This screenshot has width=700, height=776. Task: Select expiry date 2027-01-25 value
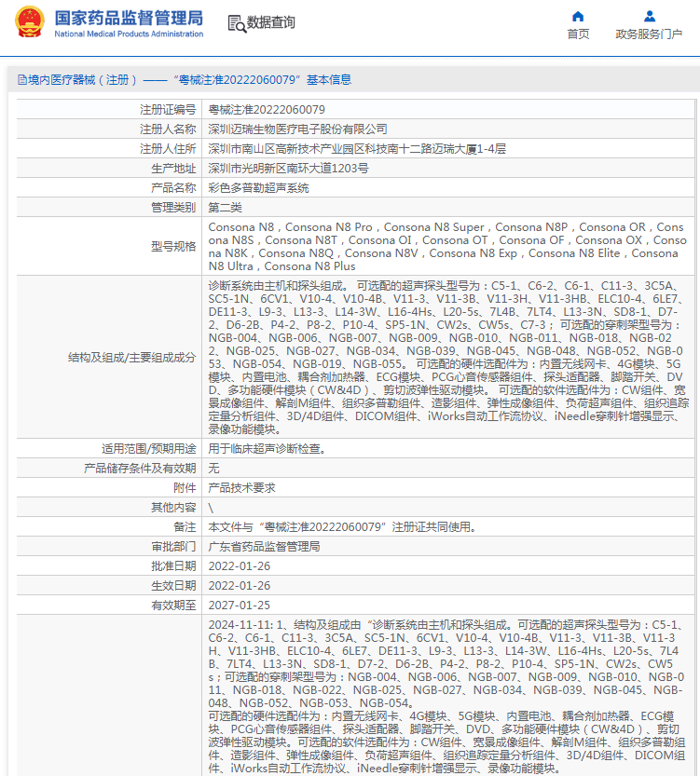click(x=240, y=606)
